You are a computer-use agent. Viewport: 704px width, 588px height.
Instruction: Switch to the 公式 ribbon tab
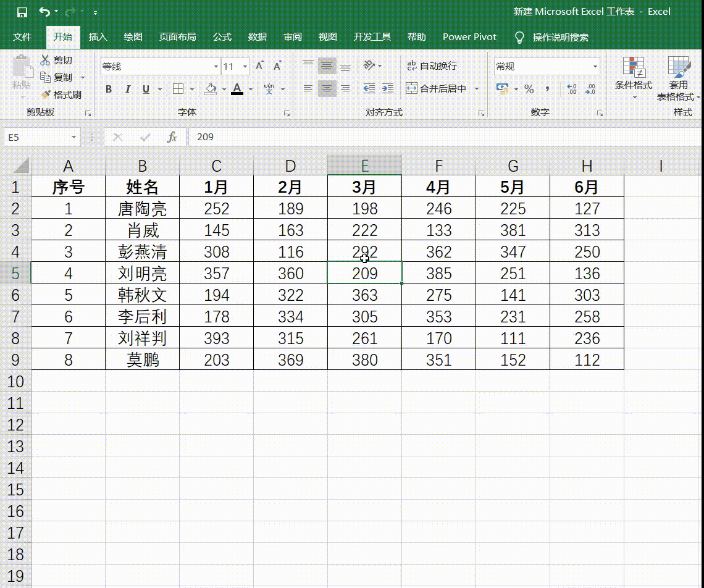(222, 37)
